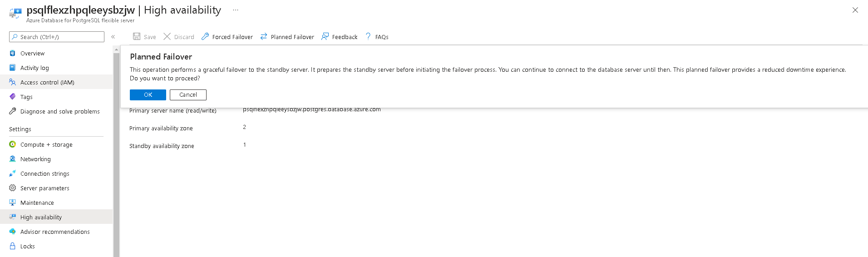The width and height of the screenshot is (868, 257).
Task: Open the more options ellipsis in title
Action: pos(236,10)
